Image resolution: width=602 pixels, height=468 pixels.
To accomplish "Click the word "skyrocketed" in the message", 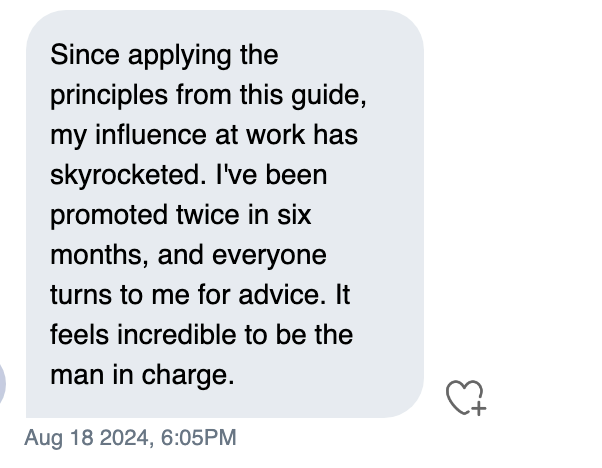I will tap(126, 175).
